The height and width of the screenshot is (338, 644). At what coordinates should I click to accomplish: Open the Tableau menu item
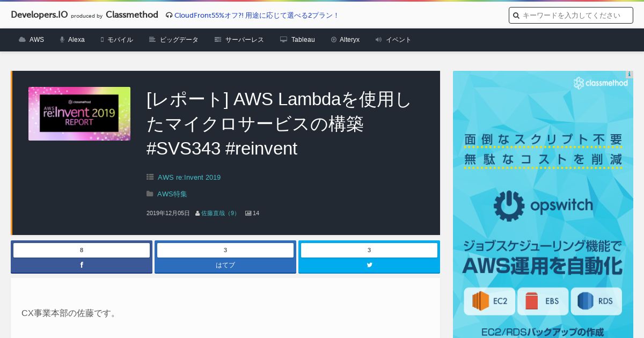(297, 40)
